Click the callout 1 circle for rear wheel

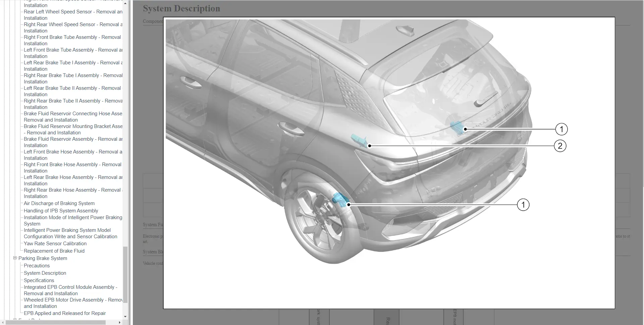(x=523, y=205)
